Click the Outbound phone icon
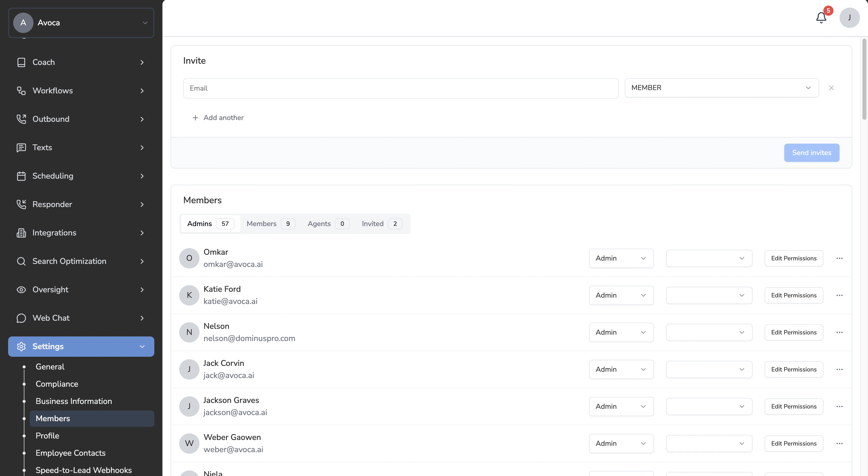 21,119
